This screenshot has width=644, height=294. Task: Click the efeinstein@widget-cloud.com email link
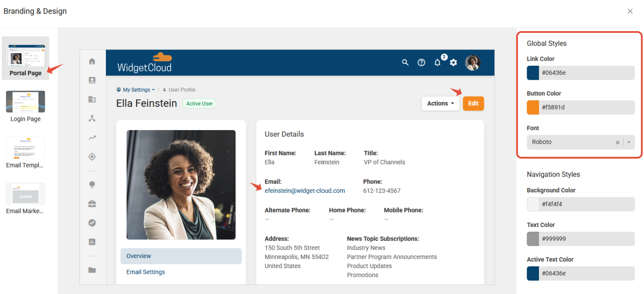(x=305, y=191)
